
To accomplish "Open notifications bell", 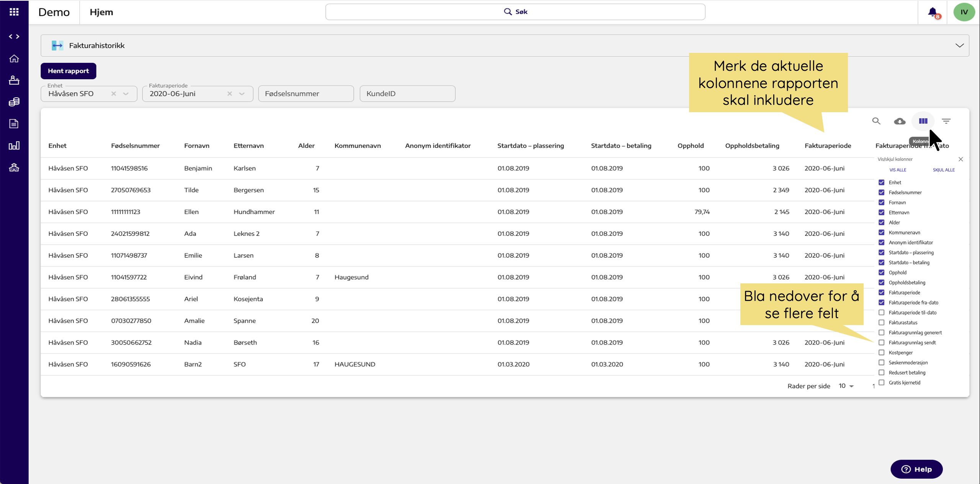I will [x=933, y=12].
